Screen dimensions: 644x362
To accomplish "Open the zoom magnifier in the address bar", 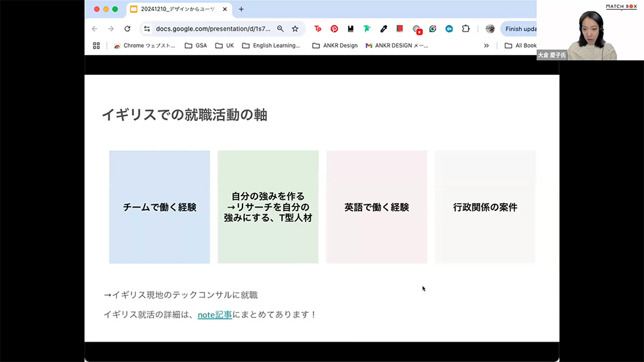I will [281, 29].
